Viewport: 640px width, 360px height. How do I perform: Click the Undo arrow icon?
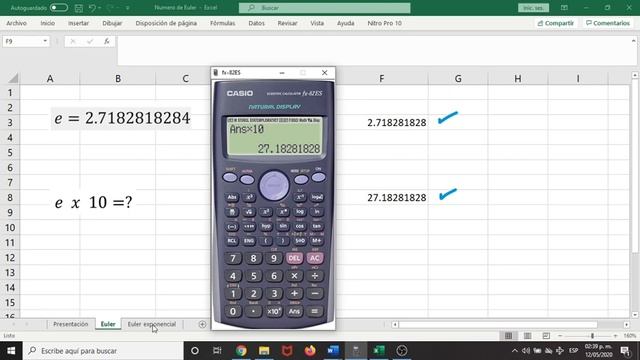click(x=92, y=8)
